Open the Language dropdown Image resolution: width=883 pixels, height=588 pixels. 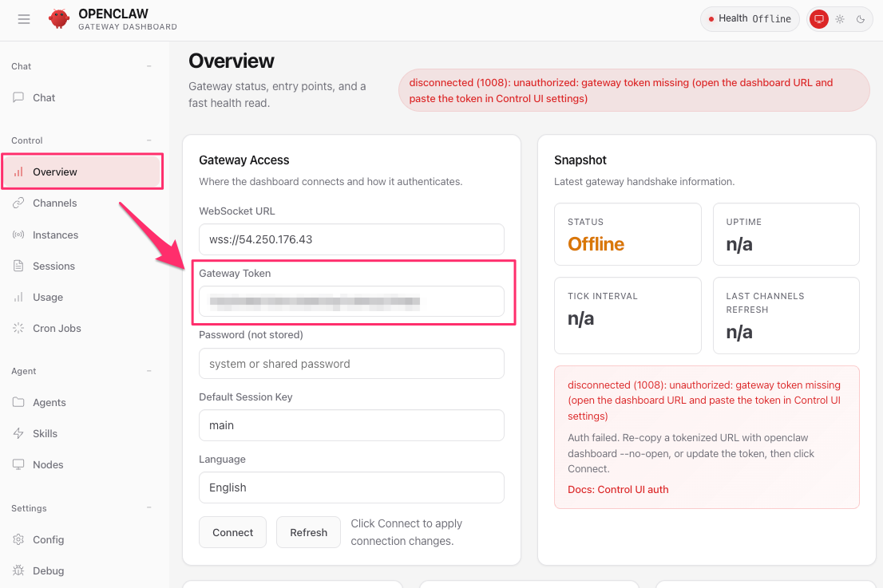tap(351, 487)
